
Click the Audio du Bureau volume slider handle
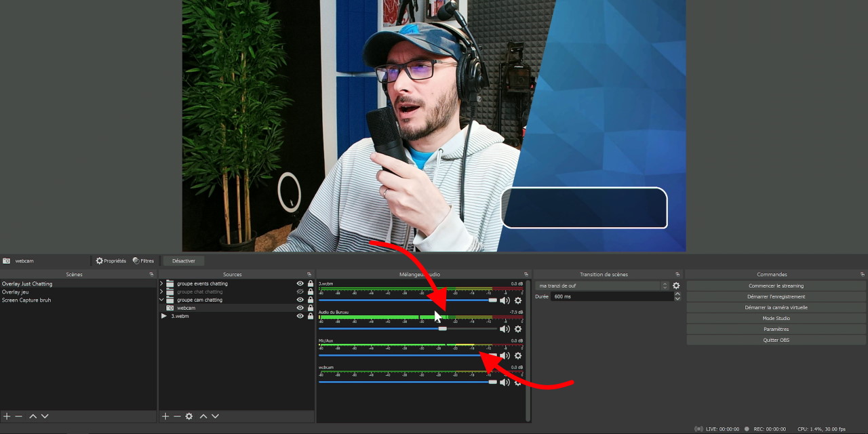[442, 328]
